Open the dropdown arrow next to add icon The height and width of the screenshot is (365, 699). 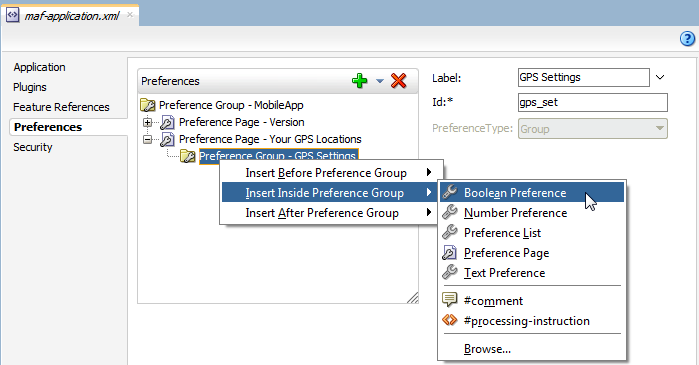click(x=380, y=81)
